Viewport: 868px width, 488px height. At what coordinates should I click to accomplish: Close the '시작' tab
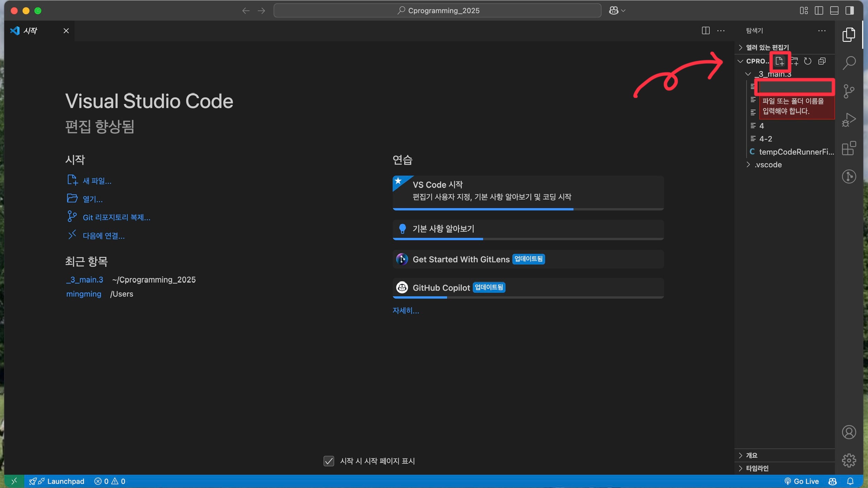tap(66, 31)
